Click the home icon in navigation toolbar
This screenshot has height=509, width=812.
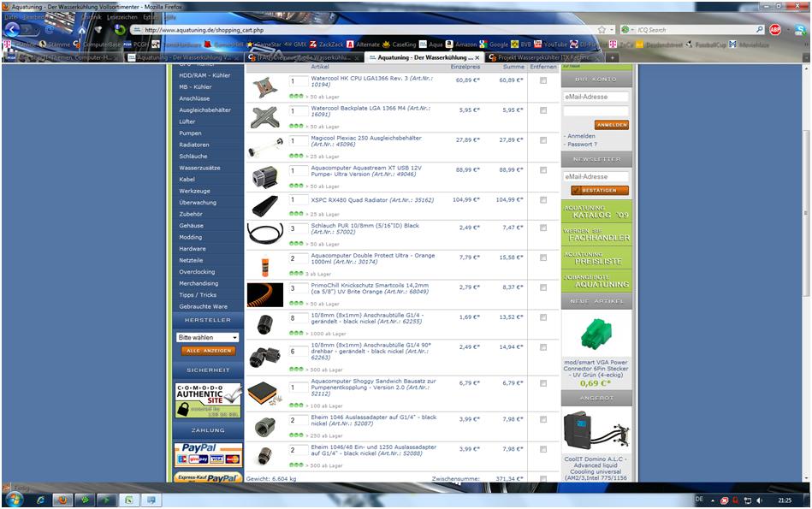tap(82, 30)
